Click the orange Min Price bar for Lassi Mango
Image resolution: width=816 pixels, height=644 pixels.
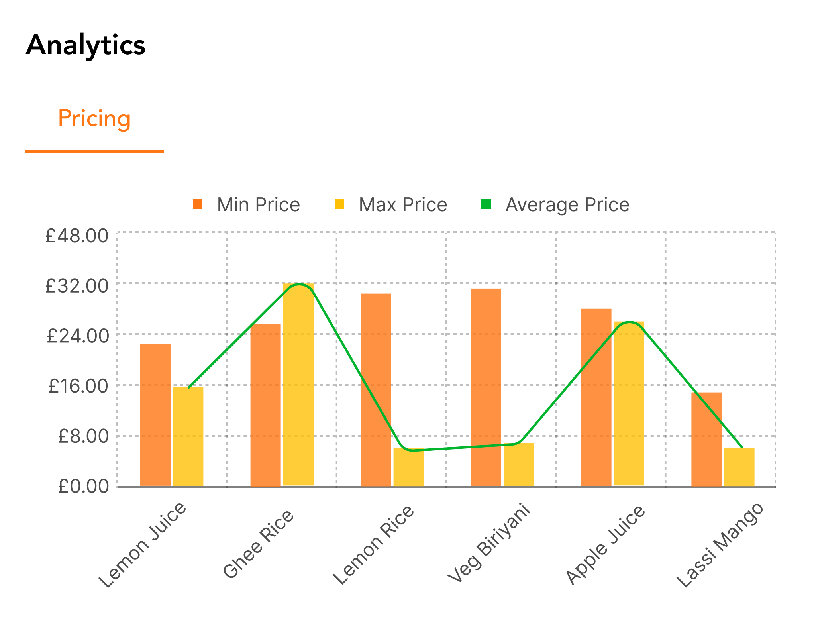(706, 439)
